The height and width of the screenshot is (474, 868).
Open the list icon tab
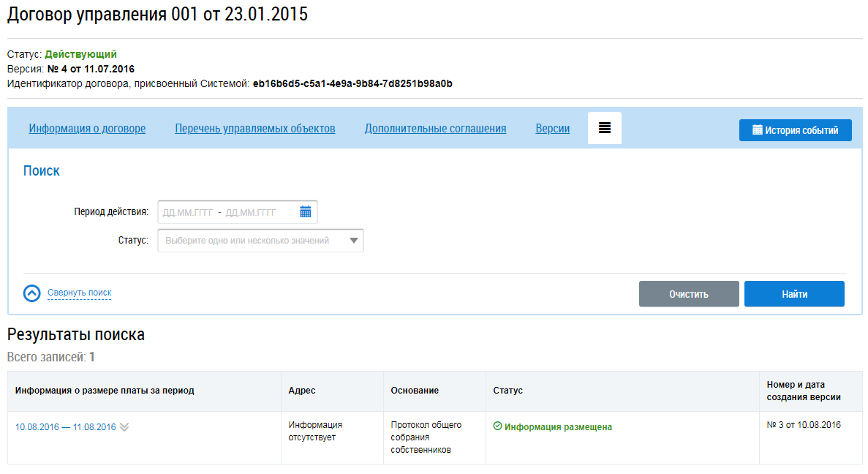point(604,128)
